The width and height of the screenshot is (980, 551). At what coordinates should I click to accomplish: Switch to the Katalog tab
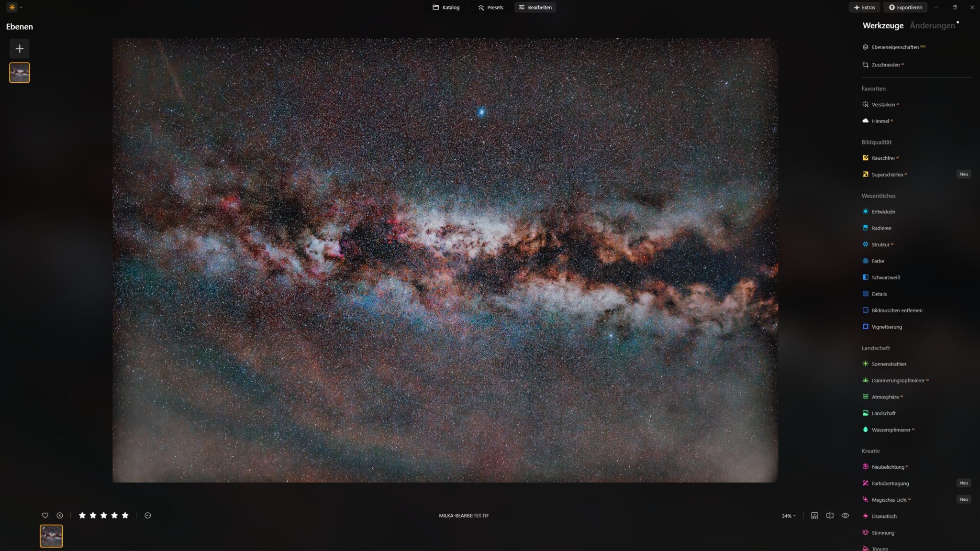tap(445, 7)
